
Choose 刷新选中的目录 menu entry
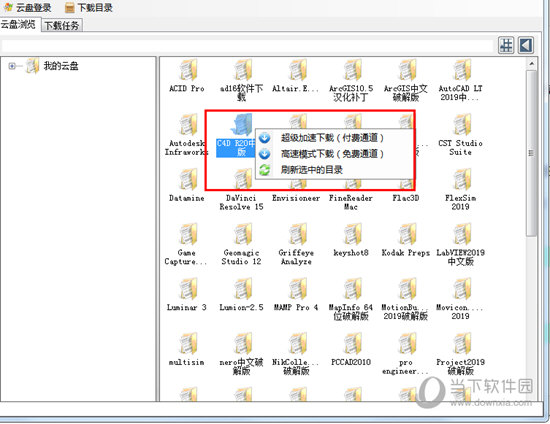click(x=311, y=170)
